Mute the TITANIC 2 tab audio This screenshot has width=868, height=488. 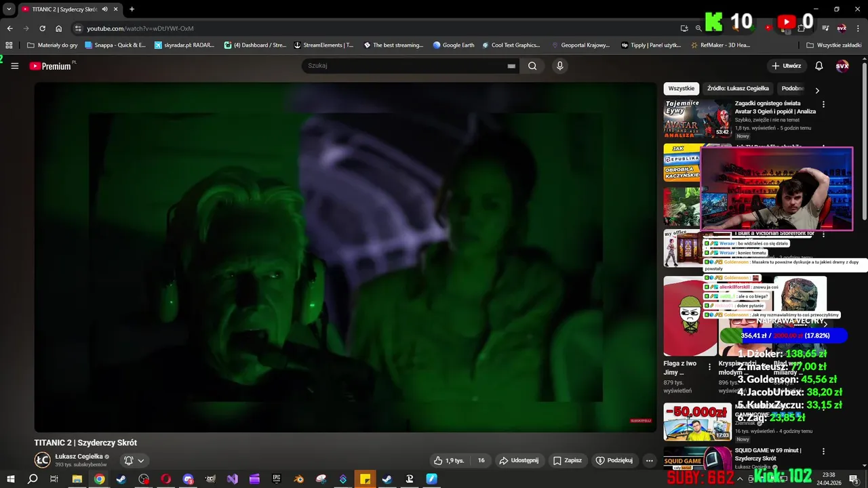(x=104, y=9)
